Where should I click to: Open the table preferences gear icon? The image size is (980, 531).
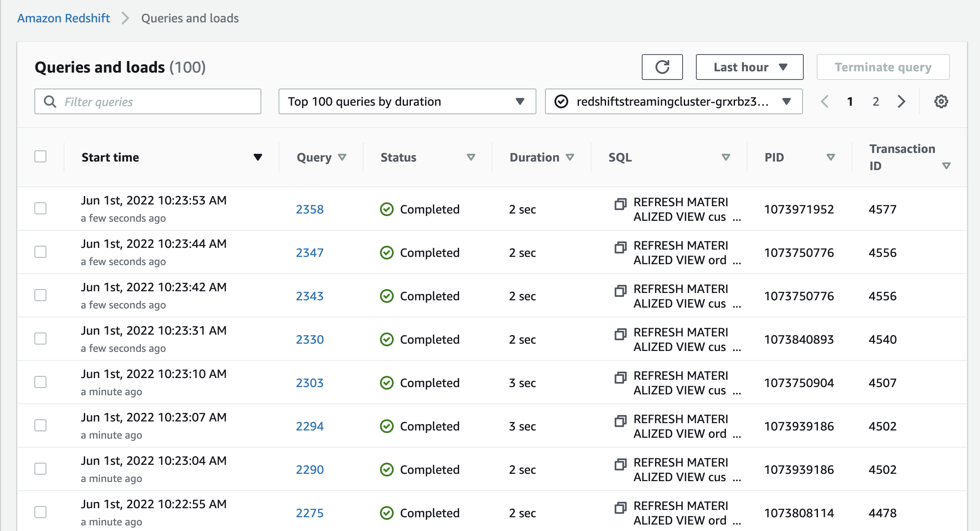[x=941, y=101]
